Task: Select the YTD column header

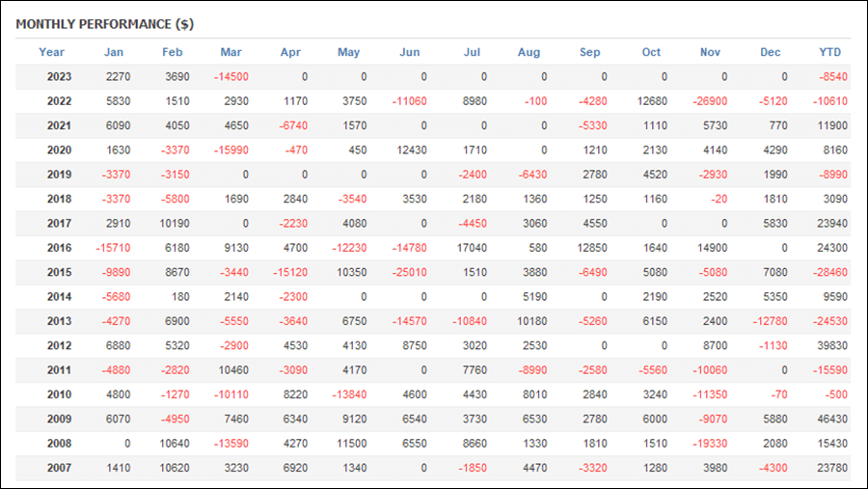Action: (829, 52)
